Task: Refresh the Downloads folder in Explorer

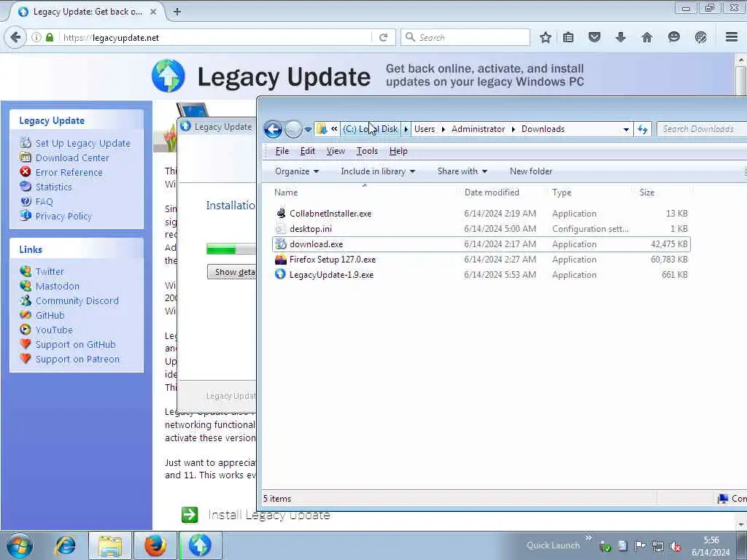Action: [643, 129]
